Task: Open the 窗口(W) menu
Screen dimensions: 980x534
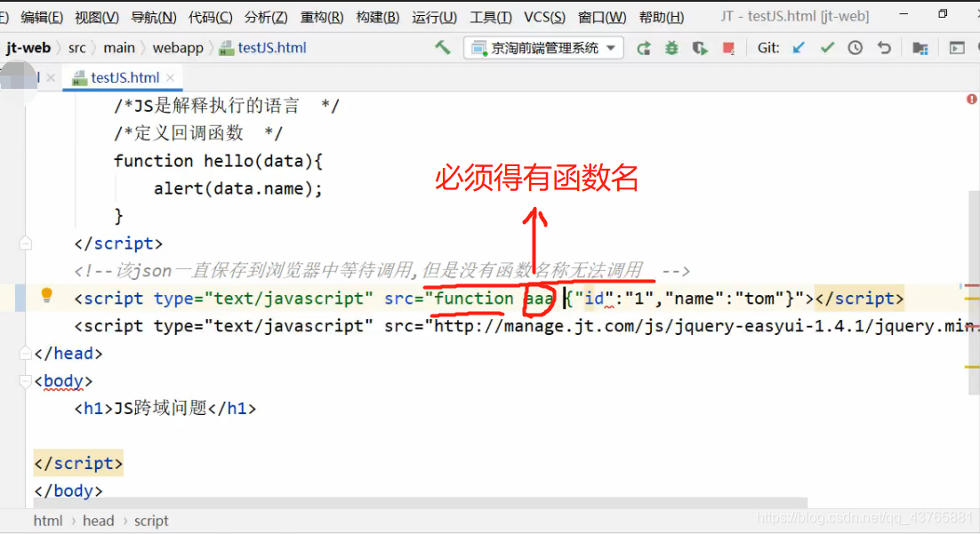Action: point(602,17)
